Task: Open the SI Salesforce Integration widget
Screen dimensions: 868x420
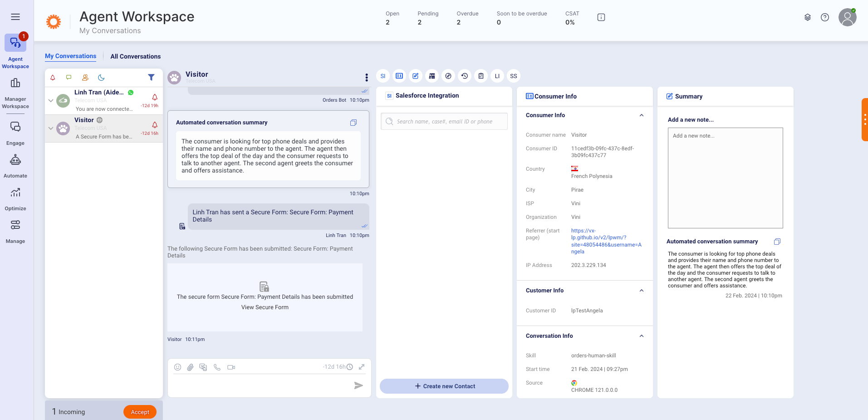Action: coord(383,76)
